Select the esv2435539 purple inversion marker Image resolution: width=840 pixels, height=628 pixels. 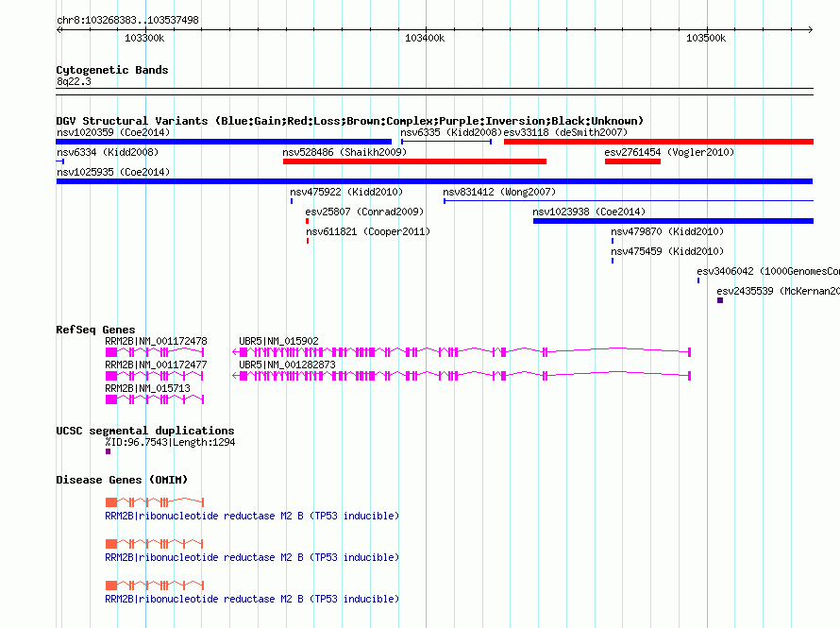(x=720, y=300)
